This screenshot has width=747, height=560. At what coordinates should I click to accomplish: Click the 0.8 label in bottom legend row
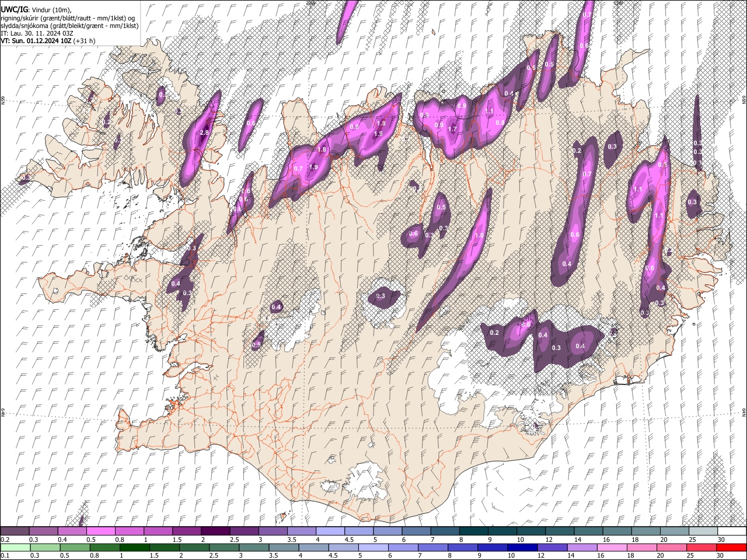pos(94,555)
